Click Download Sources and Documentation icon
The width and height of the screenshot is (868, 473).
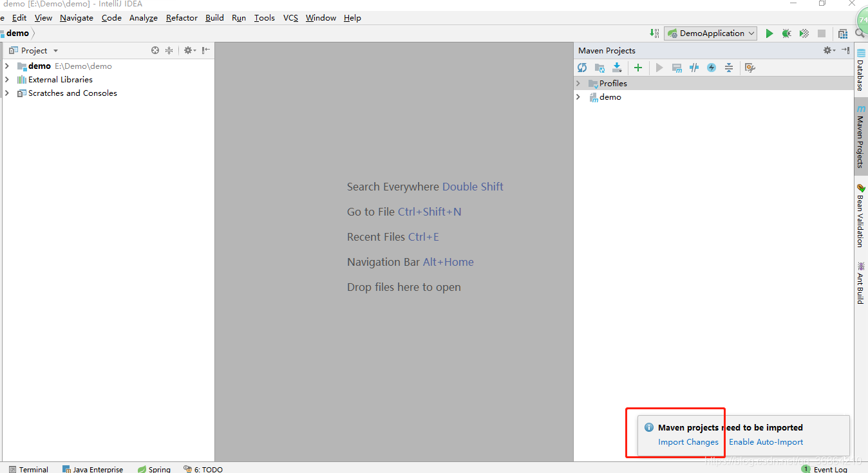617,68
